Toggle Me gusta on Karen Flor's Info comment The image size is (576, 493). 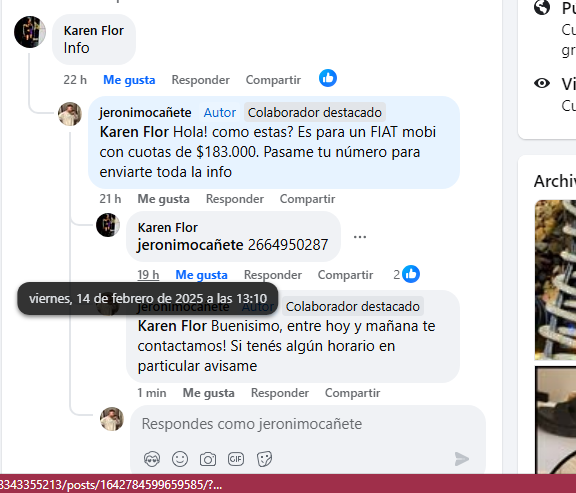129,80
